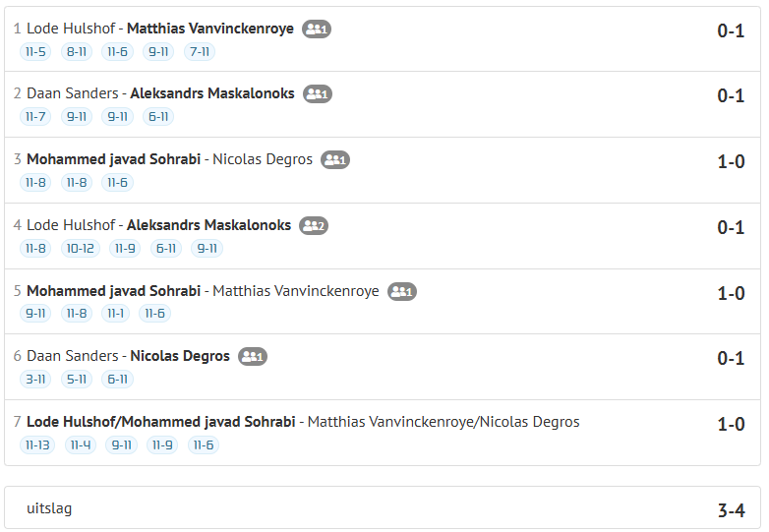The width and height of the screenshot is (769, 532).
Task: Open player Matthias Vanvinckenroye in match 1
Action: (209, 29)
